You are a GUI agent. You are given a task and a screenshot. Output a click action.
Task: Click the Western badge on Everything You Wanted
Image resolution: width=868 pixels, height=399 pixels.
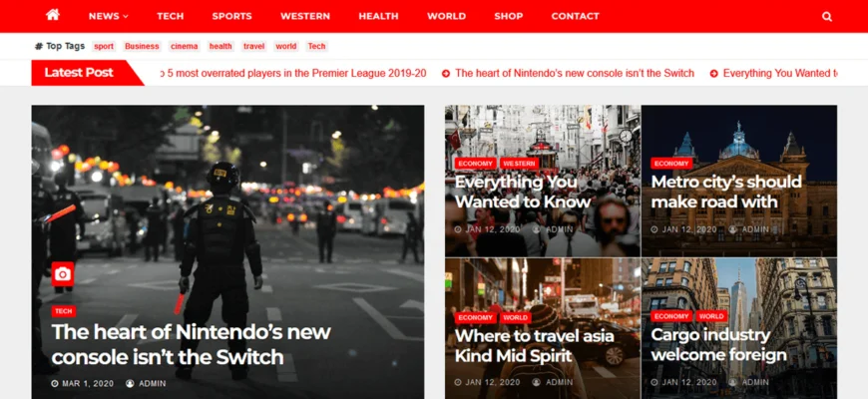tap(519, 164)
